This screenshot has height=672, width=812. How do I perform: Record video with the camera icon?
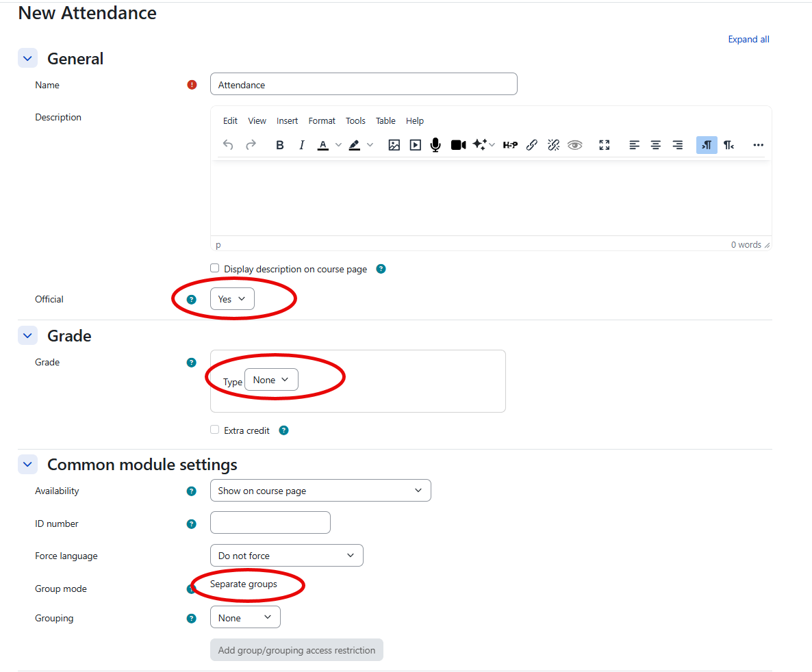coord(458,145)
